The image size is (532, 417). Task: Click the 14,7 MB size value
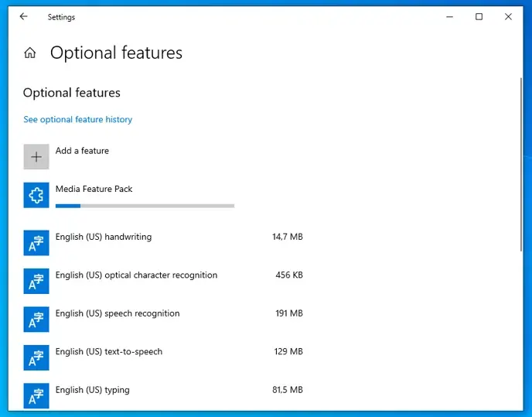tap(288, 237)
